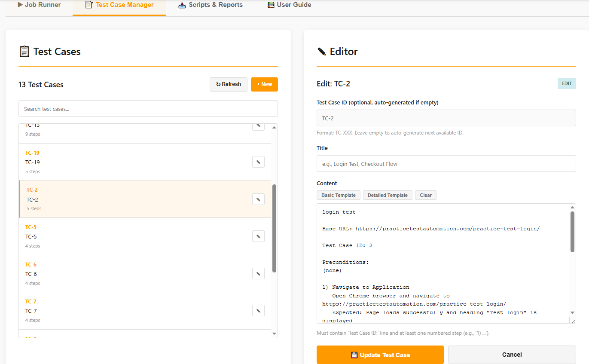Click the test case list scrollbar thumb
The width and height of the screenshot is (589, 364).
[275, 228]
